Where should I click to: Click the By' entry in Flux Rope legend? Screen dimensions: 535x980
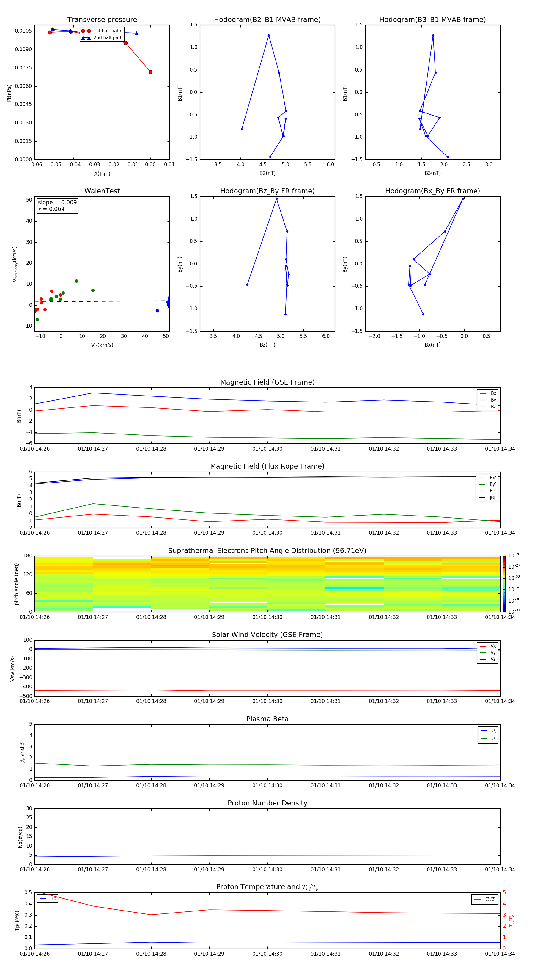[x=487, y=484]
